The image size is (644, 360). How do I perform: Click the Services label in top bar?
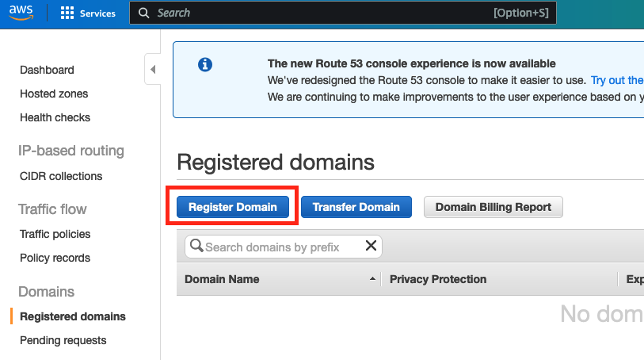pyautogui.click(x=97, y=13)
